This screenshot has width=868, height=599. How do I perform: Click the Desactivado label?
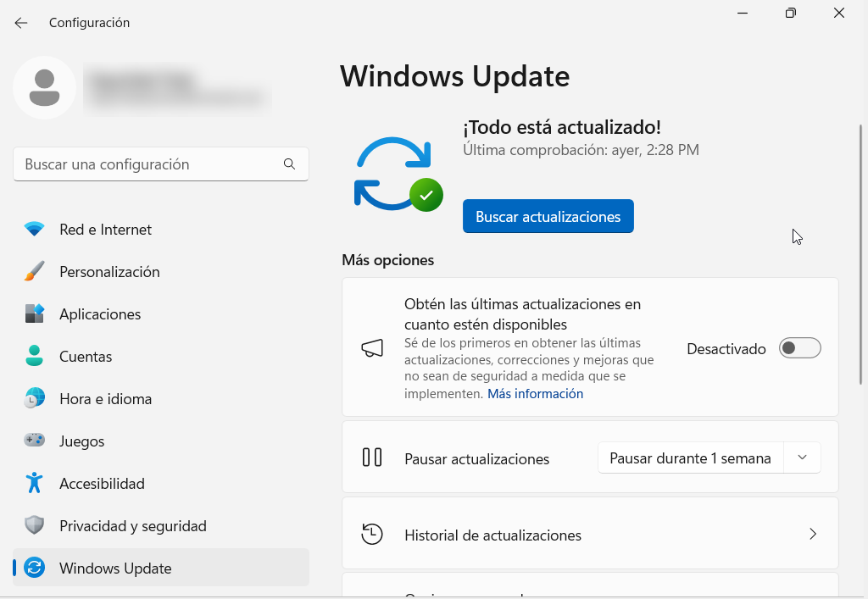[x=726, y=349]
